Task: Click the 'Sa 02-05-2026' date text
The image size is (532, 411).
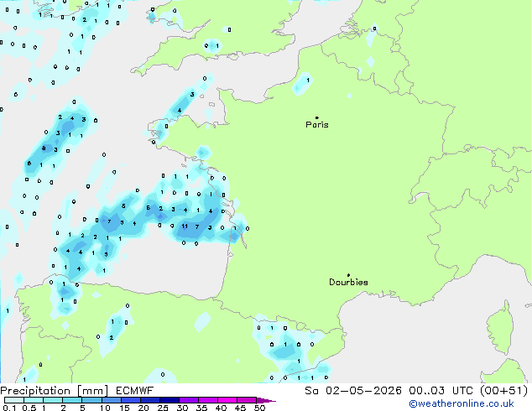Action: click(353, 391)
